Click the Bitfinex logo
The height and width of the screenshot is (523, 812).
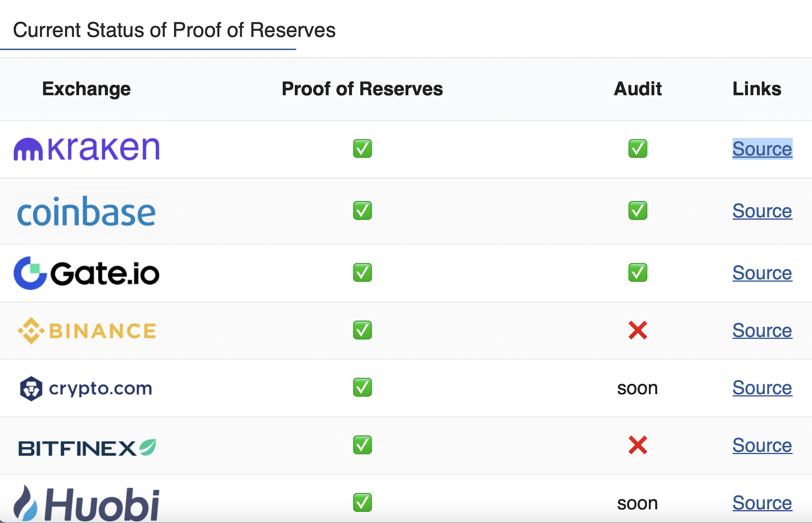click(86, 448)
